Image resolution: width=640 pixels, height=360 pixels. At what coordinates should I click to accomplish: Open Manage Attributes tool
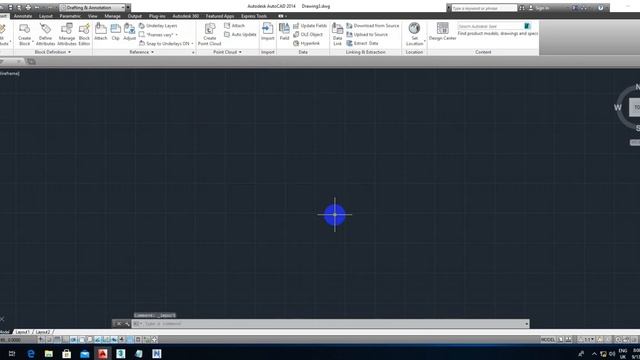pos(67,34)
